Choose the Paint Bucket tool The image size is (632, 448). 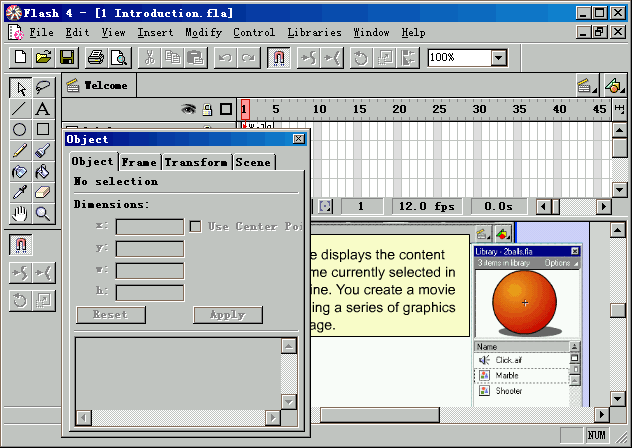43,171
